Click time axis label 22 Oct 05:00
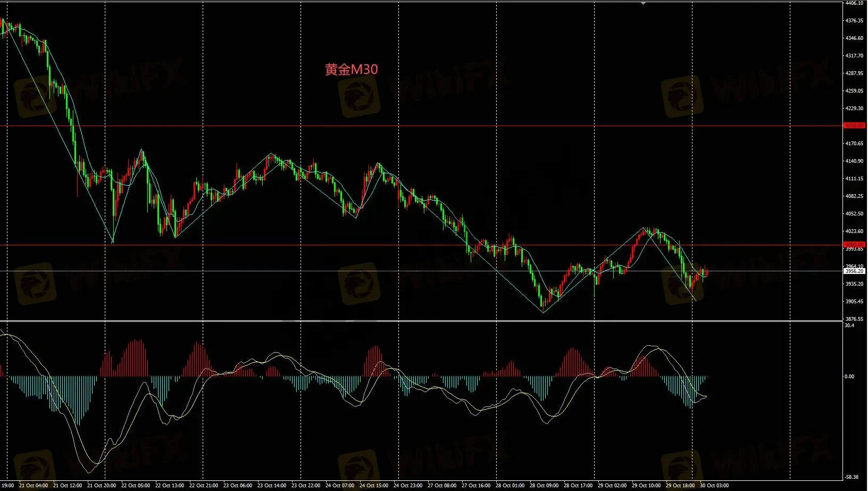Viewport: 868px width, 491px height. pos(136,486)
